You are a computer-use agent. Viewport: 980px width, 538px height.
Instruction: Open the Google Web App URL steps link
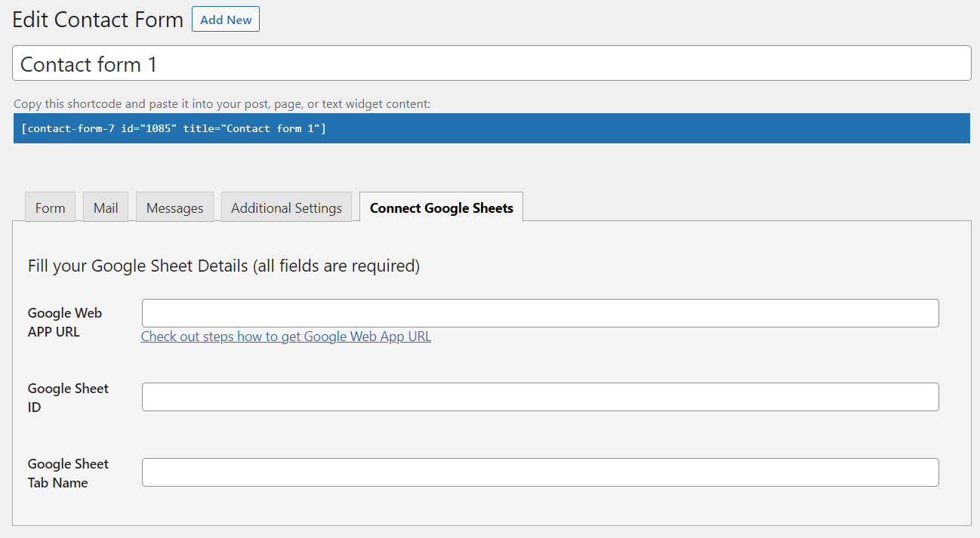point(286,337)
